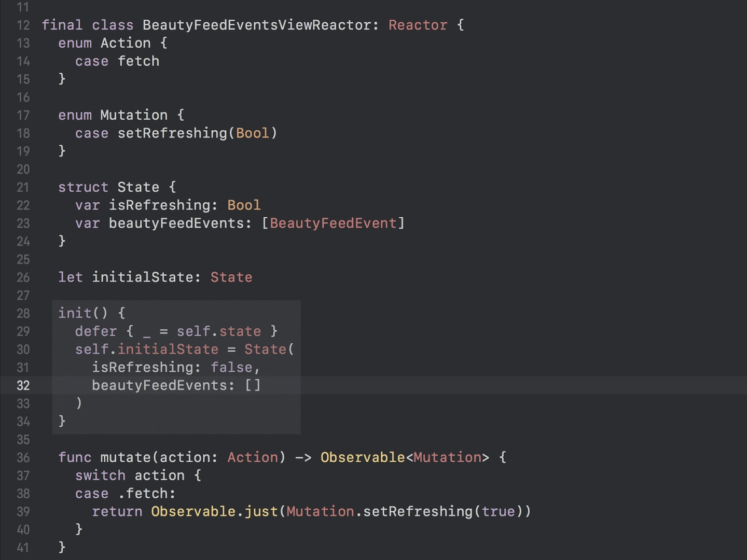This screenshot has width=747, height=560.
Task: Click the State type on the let initialState line
Action: point(231,277)
